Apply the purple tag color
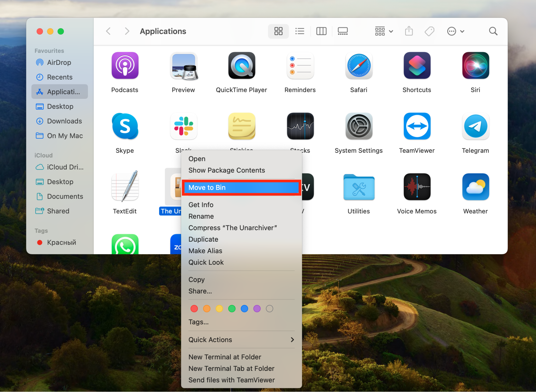This screenshot has width=536, height=392. [257, 309]
